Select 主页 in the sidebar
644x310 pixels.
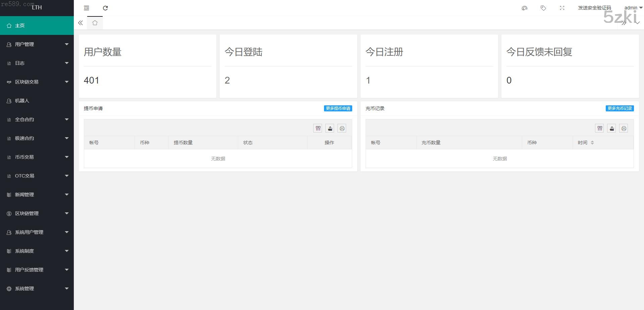[x=37, y=25]
